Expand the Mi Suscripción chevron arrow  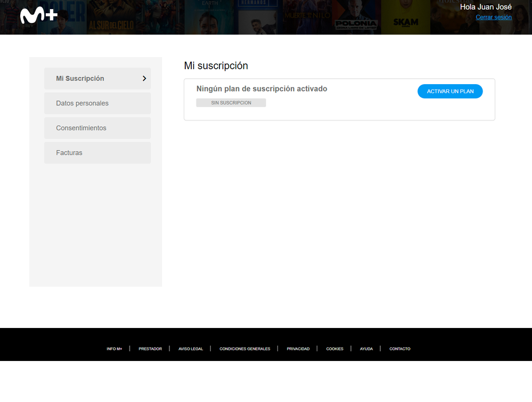[x=144, y=78]
